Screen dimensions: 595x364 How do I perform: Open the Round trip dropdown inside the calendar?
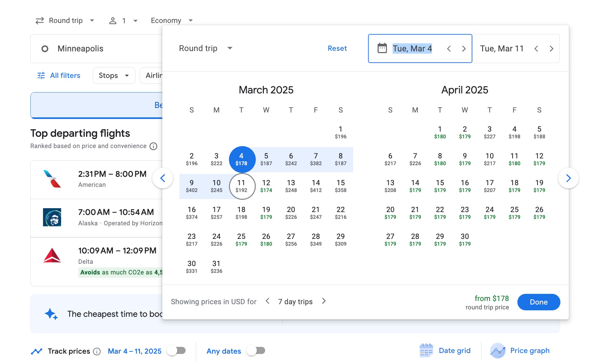(x=205, y=48)
